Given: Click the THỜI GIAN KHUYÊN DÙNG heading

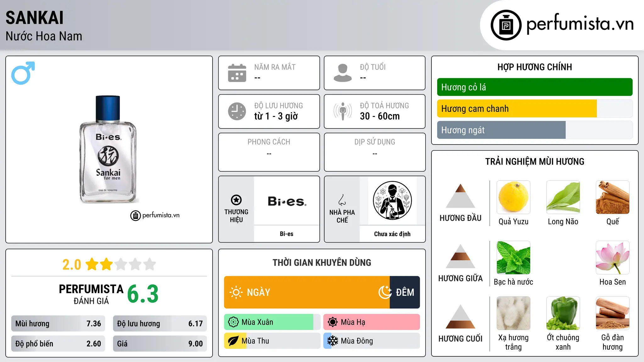Looking at the screenshot, I should pyautogui.click(x=322, y=262).
